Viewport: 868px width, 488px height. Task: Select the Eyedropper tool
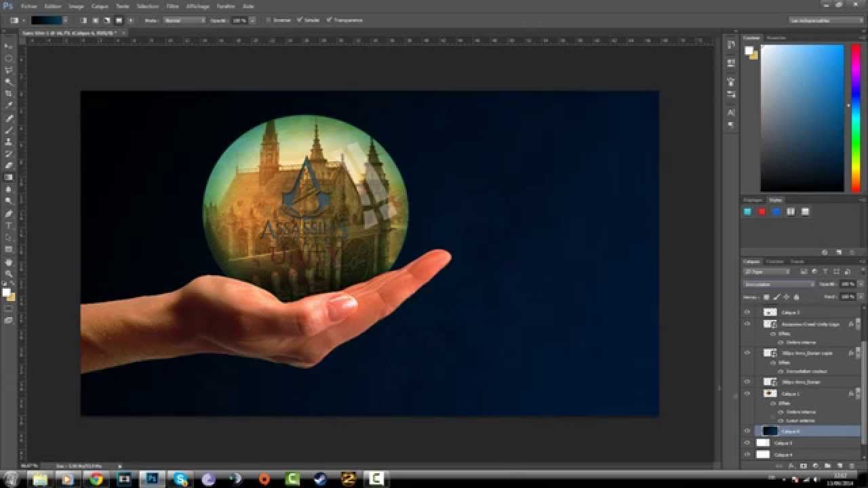click(x=9, y=106)
